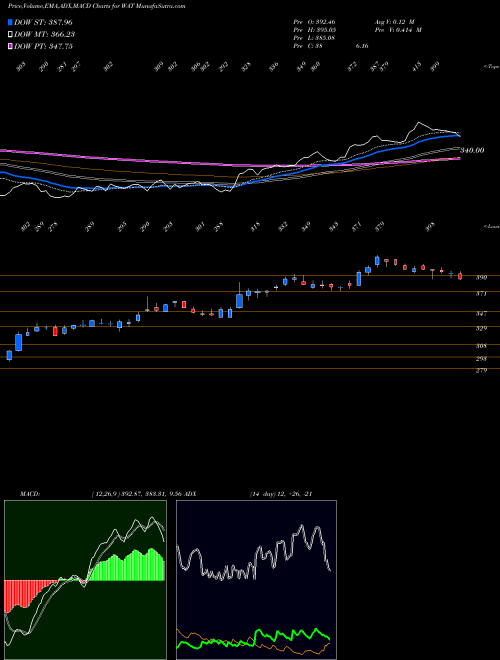Click the magenta DOW PT legend swatch

click(10, 46)
